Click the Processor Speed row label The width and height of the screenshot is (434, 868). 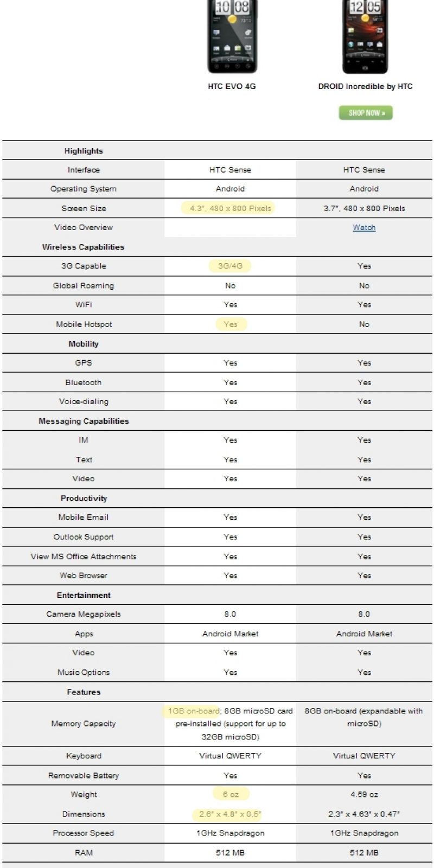(84, 833)
